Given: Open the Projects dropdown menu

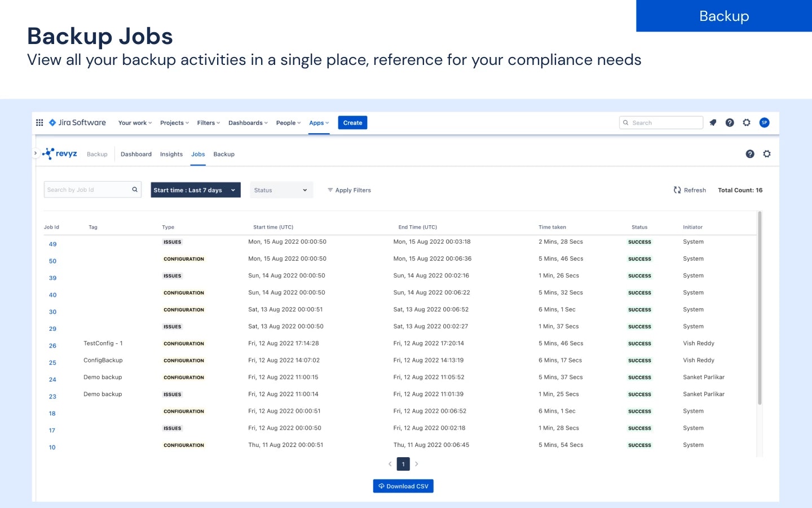Looking at the screenshot, I should click(174, 122).
